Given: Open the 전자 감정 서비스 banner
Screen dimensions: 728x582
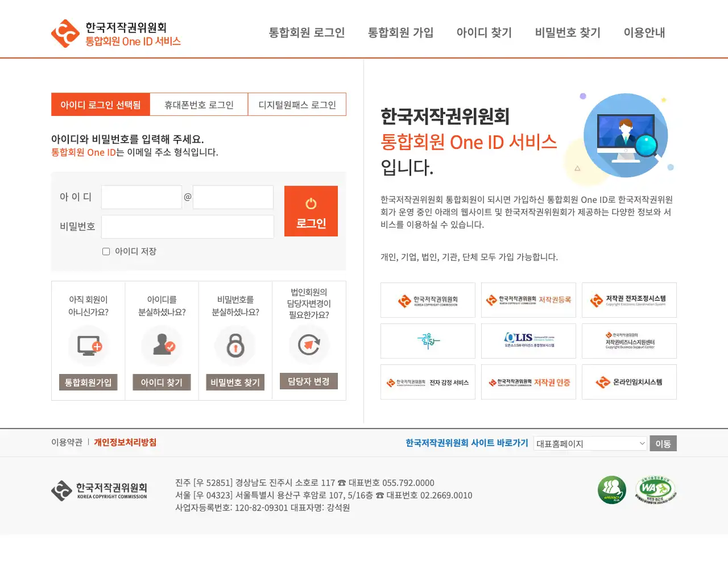Looking at the screenshot, I should 428,382.
